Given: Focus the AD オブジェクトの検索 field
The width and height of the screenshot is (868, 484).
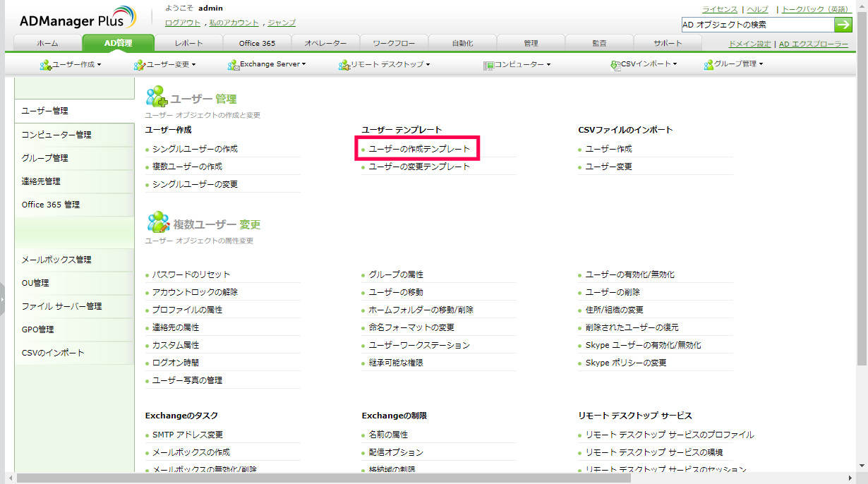Looking at the screenshot, I should point(757,25).
